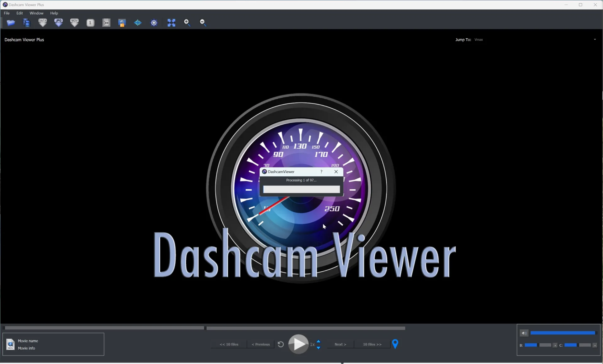Close the DashcamViewer processing dialog
The height and width of the screenshot is (364, 603).
(x=336, y=171)
